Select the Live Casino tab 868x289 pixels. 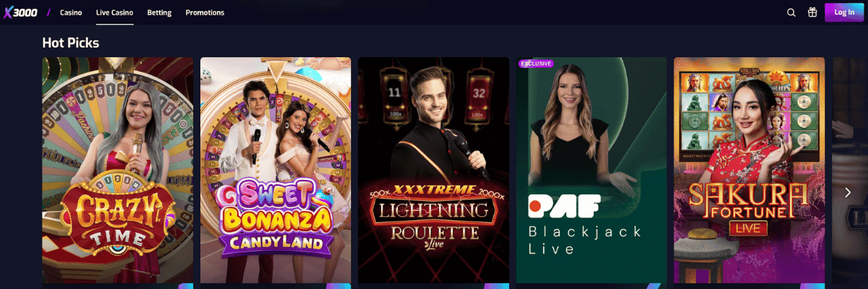pyautogui.click(x=114, y=12)
